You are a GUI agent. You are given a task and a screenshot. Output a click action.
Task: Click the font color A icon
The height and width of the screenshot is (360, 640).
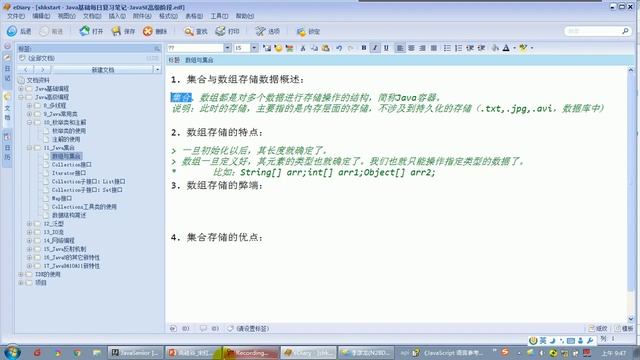coord(506,48)
